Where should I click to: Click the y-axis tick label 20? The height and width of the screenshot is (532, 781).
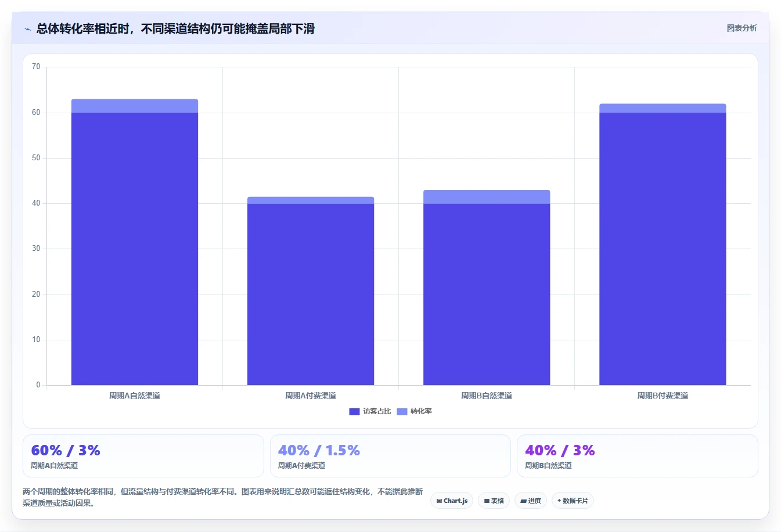coord(36,294)
